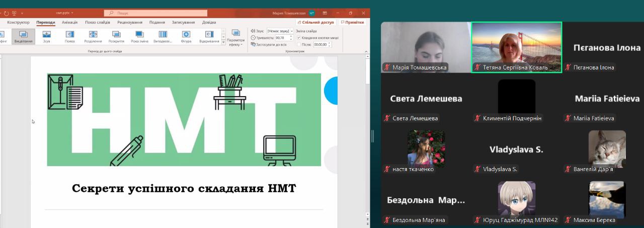Select Климентій Подчернін participant tile
Viewport: 644px width, 228px height.
click(x=516, y=99)
